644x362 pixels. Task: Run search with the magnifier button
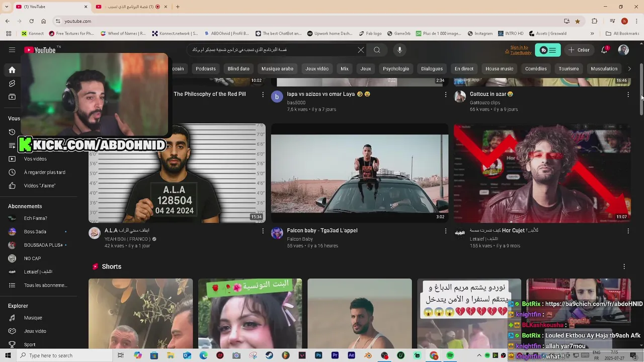(377, 50)
